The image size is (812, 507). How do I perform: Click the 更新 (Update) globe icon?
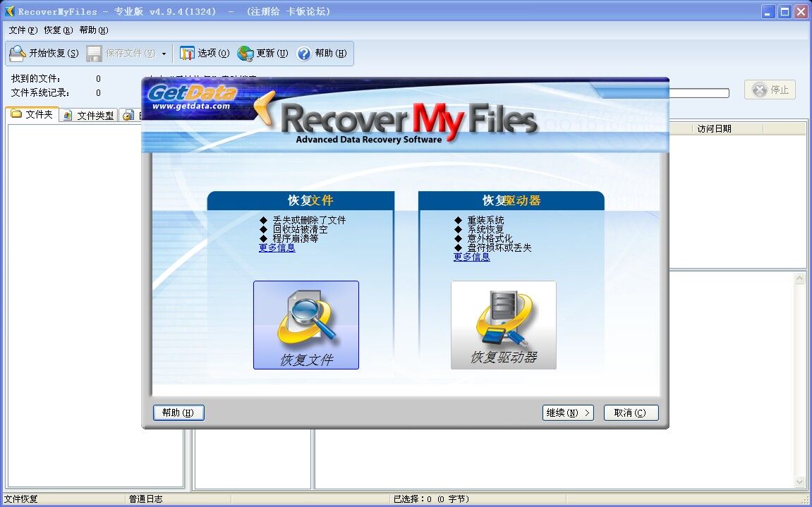tap(246, 54)
